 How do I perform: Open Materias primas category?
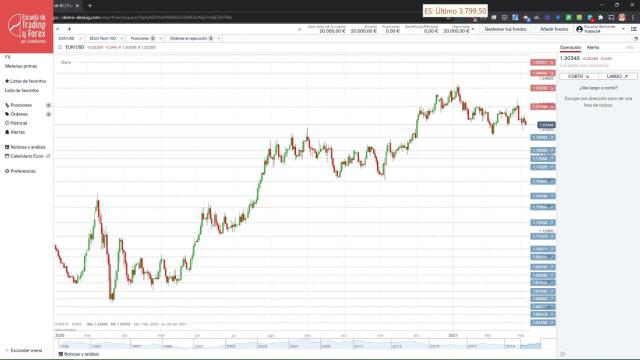click(21, 66)
